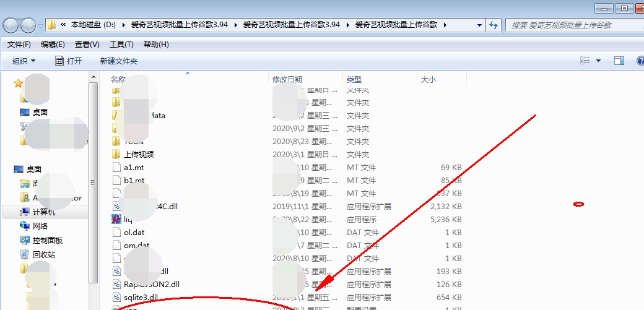Open the recent locations history dropdown
The image size is (644, 310).
point(41,25)
